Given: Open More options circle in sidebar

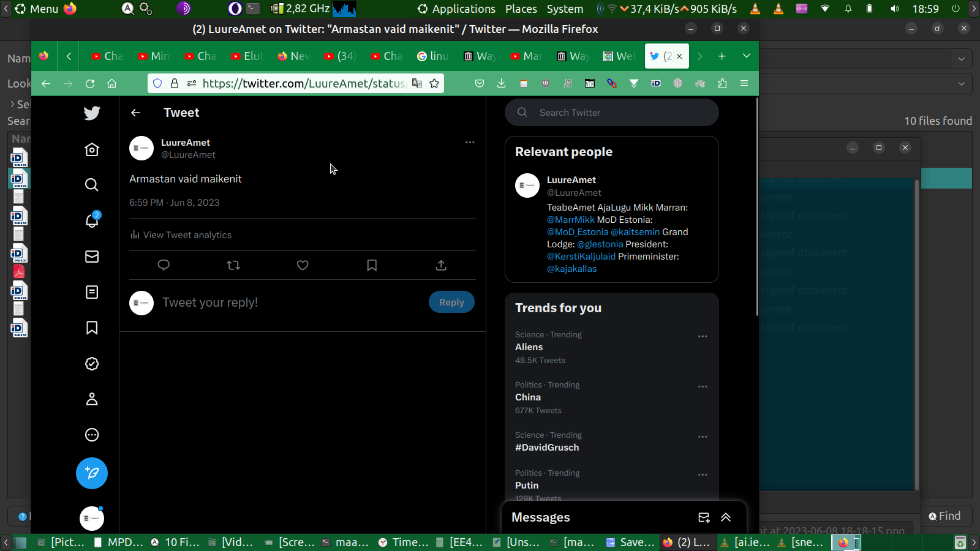Looking at the screenshot, I should click(92, 435).
